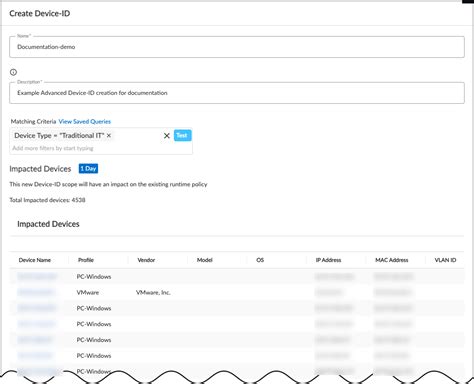
Task: Sort by Model column header
Action: point(205,260)
